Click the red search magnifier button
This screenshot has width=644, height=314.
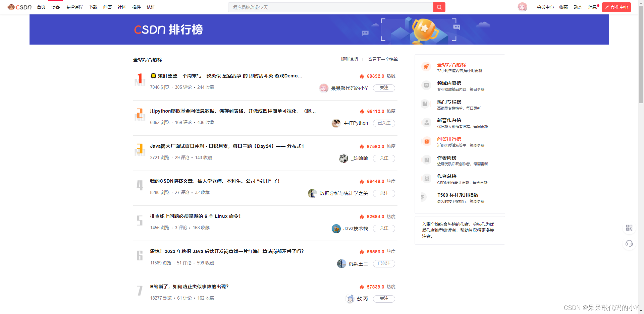click(439, 7)
